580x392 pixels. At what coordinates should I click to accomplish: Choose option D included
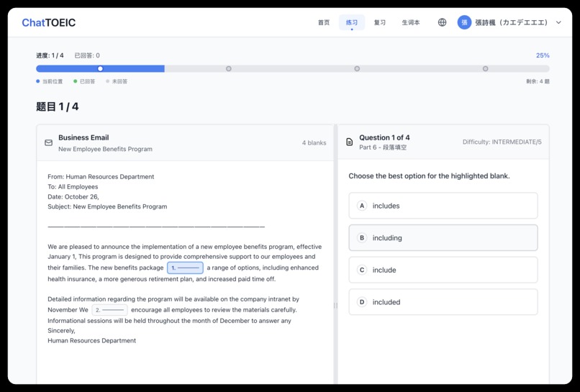443,302
